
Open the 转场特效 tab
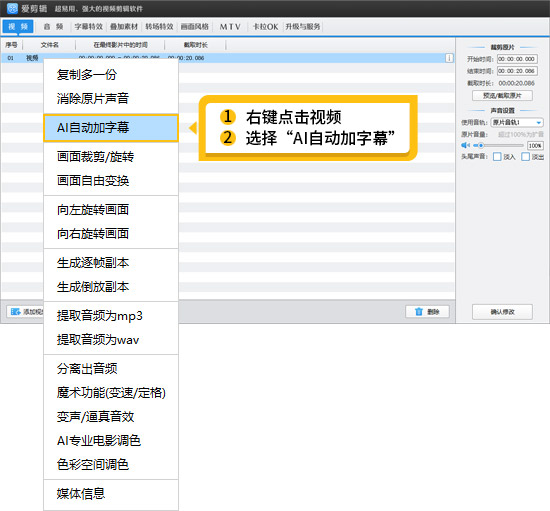tap(159, 27)
